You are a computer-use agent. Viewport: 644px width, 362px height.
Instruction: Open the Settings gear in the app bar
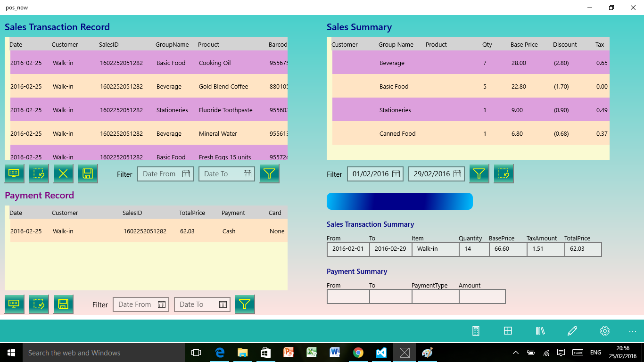pyautogui.click(x=604, y=330)
